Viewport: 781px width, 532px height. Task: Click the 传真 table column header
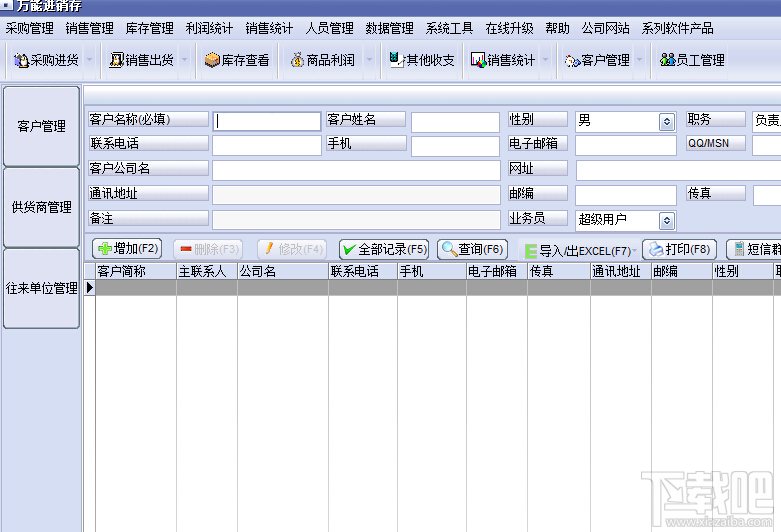click(559, 271)
